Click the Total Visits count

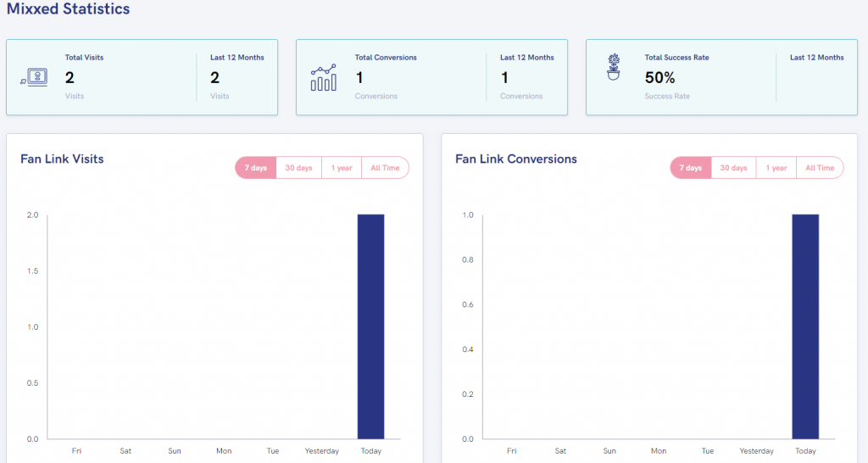point(70,78)
